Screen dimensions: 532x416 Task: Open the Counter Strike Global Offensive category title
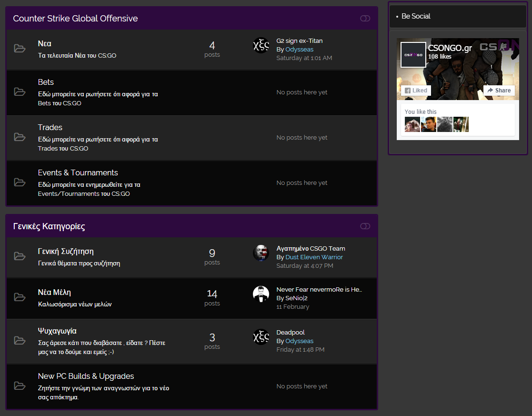pos(75,18)
